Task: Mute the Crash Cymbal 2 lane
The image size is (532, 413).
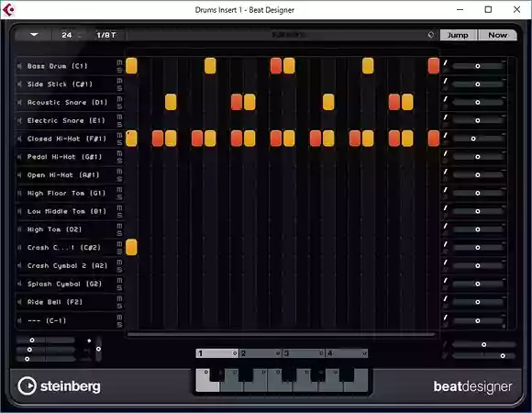Action: point(119,262)
